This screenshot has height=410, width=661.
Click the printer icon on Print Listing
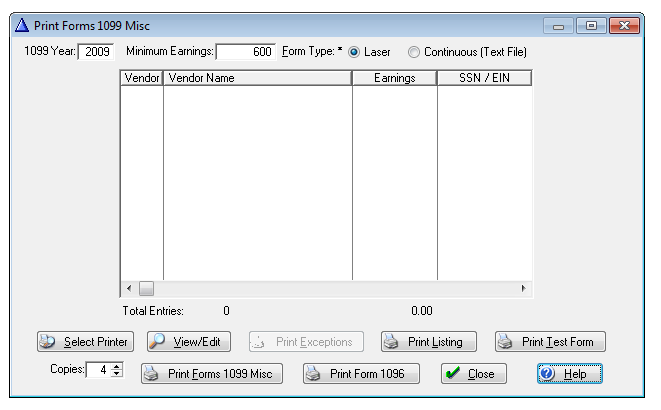tap(393, 342)
